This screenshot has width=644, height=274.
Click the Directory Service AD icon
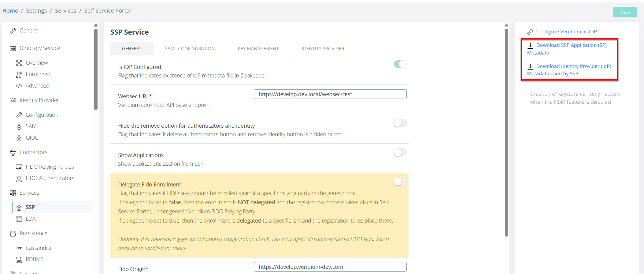(13, 48)
